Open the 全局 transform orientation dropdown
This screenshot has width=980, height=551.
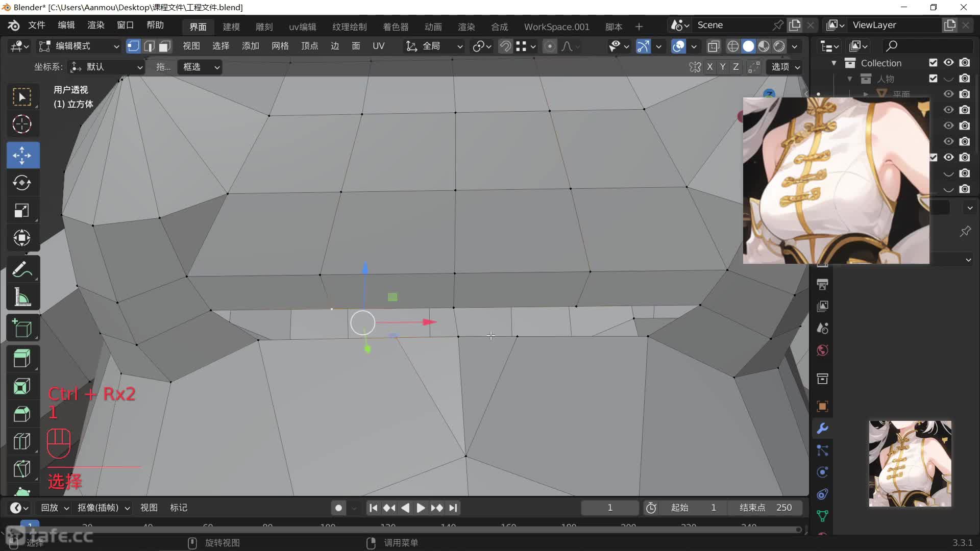point(434,46)
